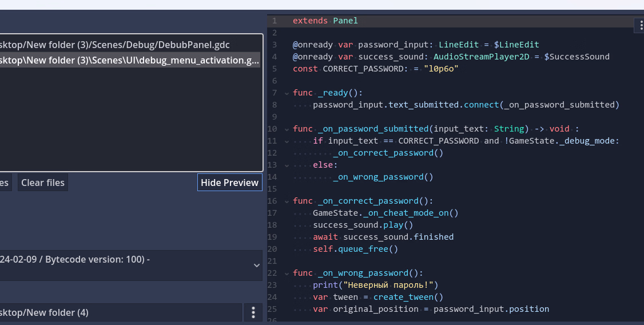Place cursor on the "l0p6o" password string
Image resolution: width=644 pixels, height=325 pixels.
point(441,69)
